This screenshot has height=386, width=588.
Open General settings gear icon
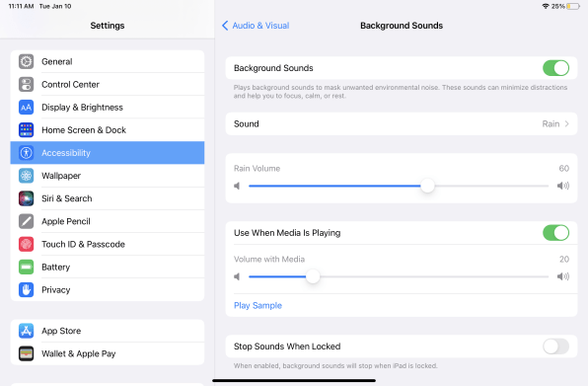(27, 61)
